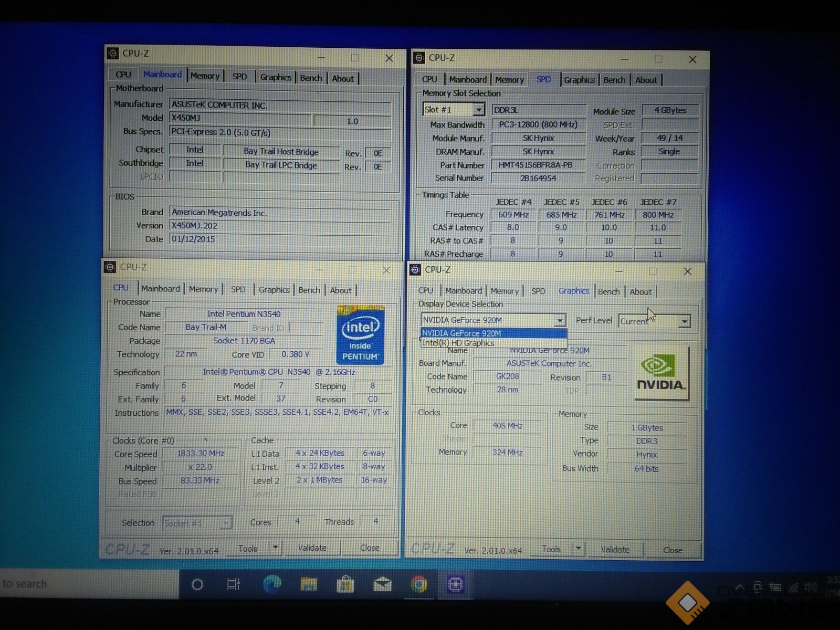This screenshot has width=840, height=630.
Task: Open Bench tab in SPD window
Action: pyautogui.click(x=614, y=80)
